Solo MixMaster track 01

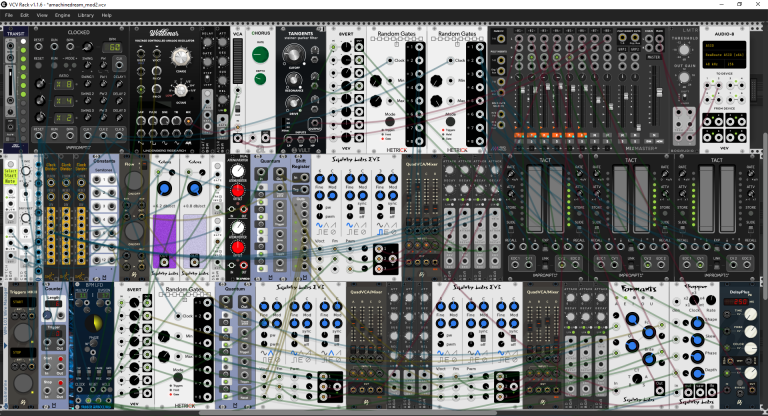[x=518, y=141]
